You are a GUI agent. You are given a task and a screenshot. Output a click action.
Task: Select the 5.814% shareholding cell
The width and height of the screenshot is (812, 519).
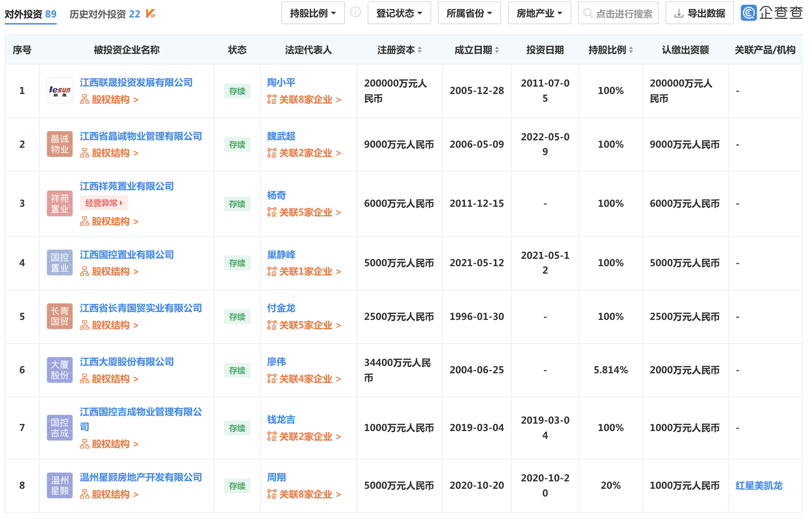tap(611, 370)
